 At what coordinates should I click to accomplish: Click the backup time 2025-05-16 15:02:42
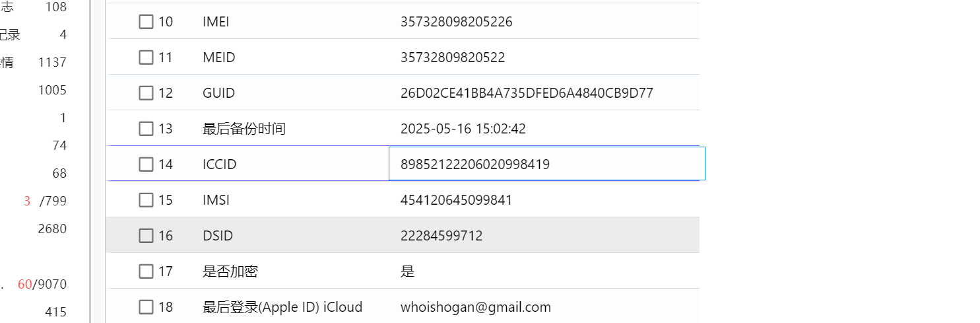point(463,129)
